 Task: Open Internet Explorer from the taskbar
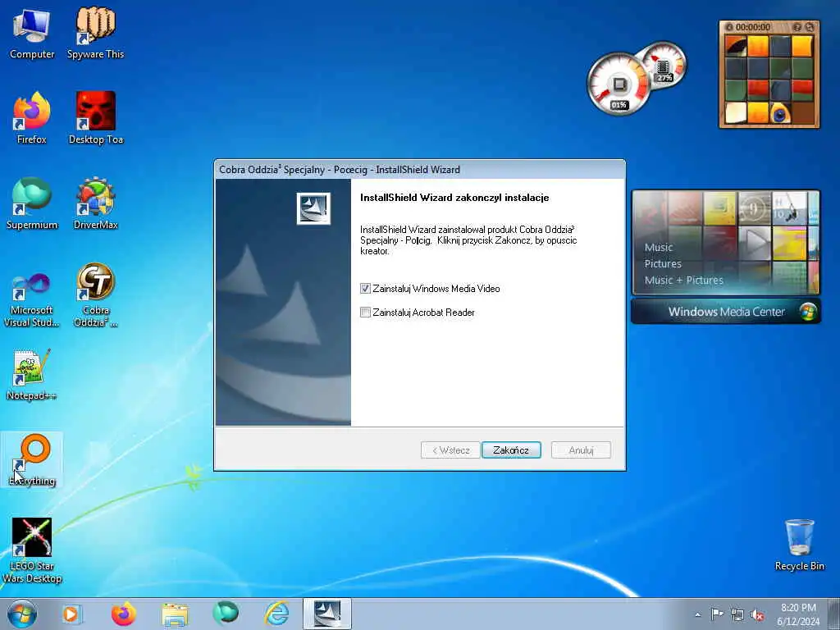pyautogui.click(x=276, y=614)
